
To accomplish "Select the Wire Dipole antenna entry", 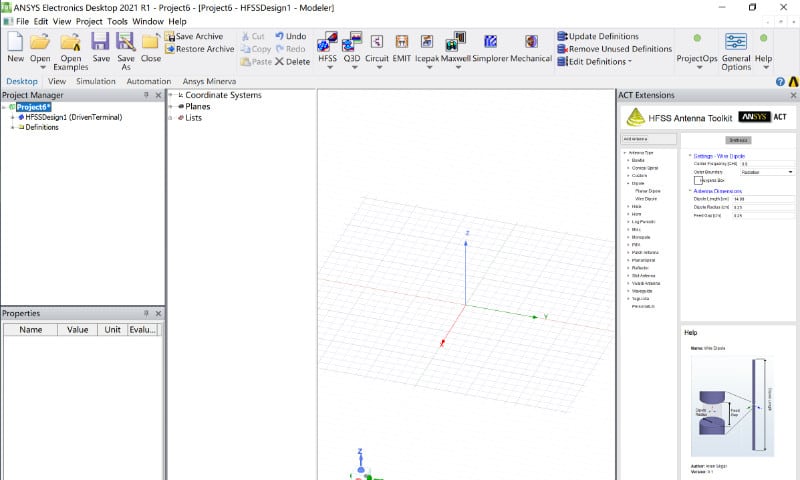I will (646, 199).
